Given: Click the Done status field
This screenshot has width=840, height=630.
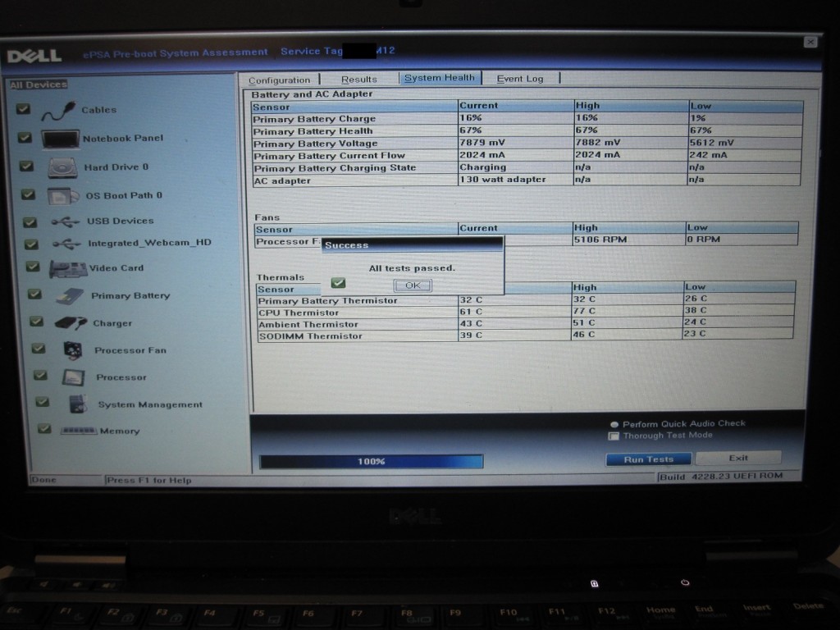Looking at the screenshot, I should (x=43, y=480).
